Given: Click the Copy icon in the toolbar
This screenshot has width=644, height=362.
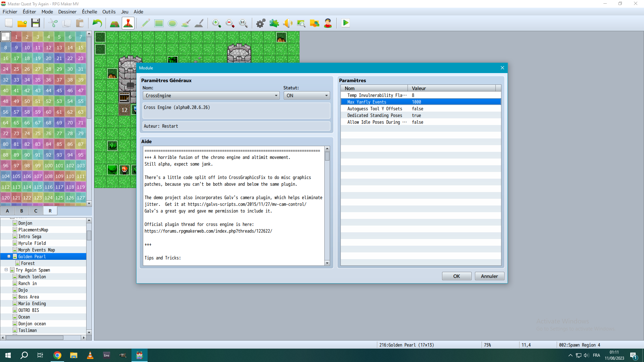Looking at the screenshot, I should pos(66,23).
